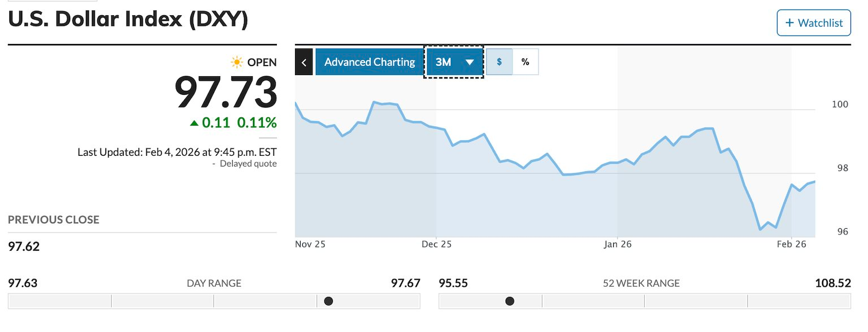
Task: Click the 52 WEEK RANGE position dot
Action: [510, 301]
